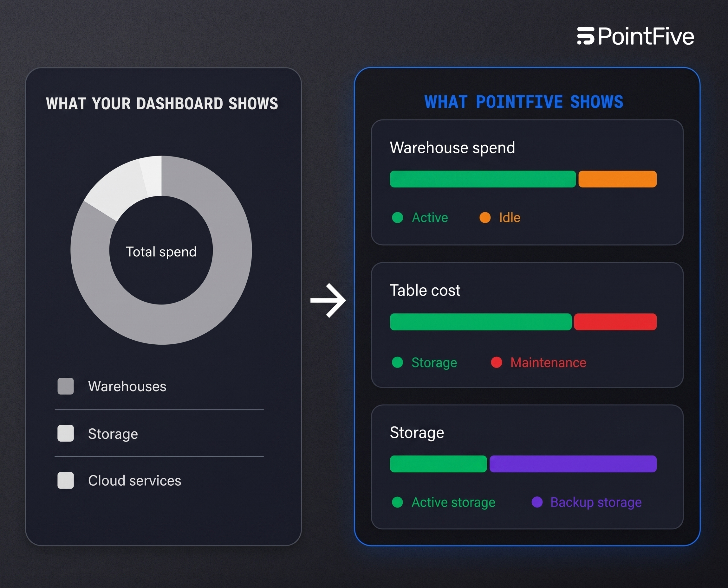The height and width of the screenshot is (588, 728).
Task: Click the Storage legend swatch in dashboard card
Action: (65, 433)
